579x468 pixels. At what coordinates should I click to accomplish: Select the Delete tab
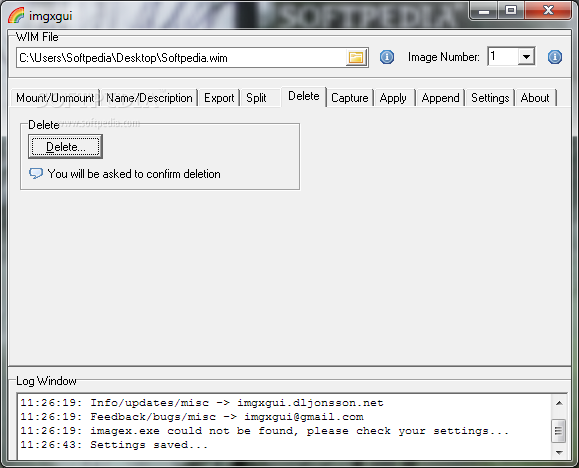304,96
